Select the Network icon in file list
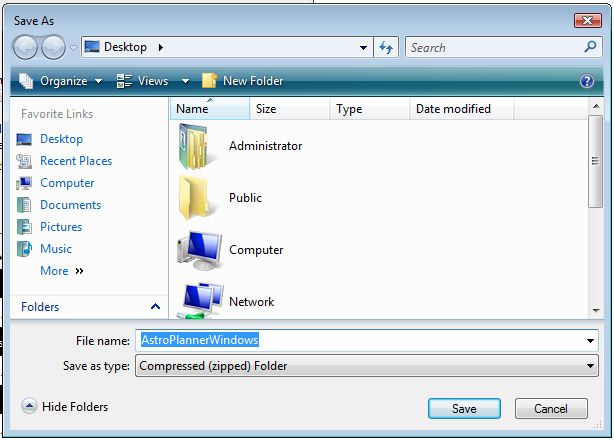The height and width of the screenshot is (440, 614). 199,300
